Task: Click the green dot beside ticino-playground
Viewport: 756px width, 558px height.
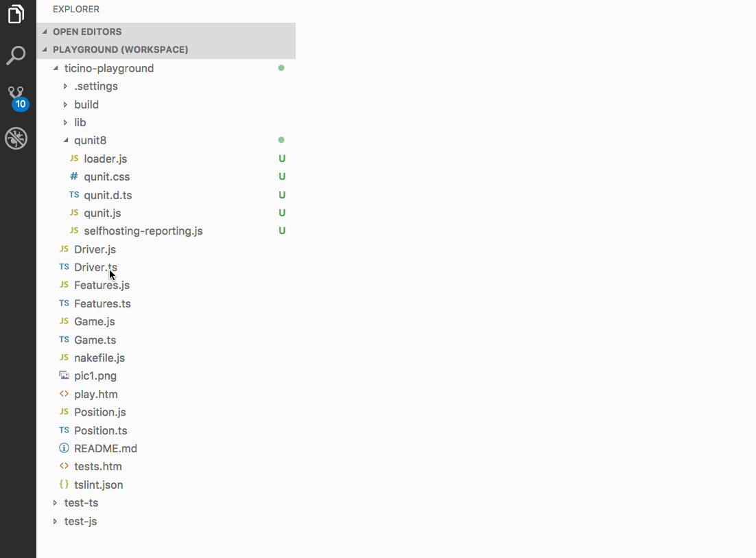Action: pyautogui.click(x=281, y=68)
